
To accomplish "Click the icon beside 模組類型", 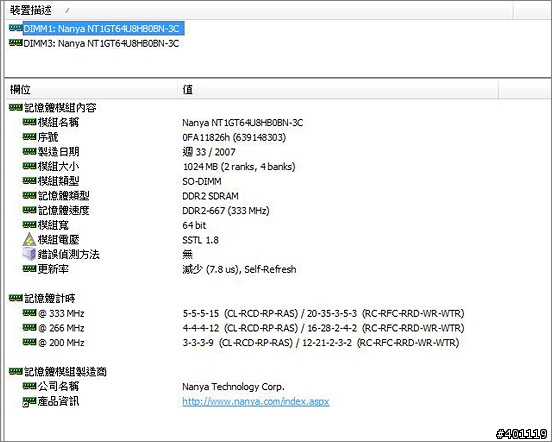I will (30, 181).
